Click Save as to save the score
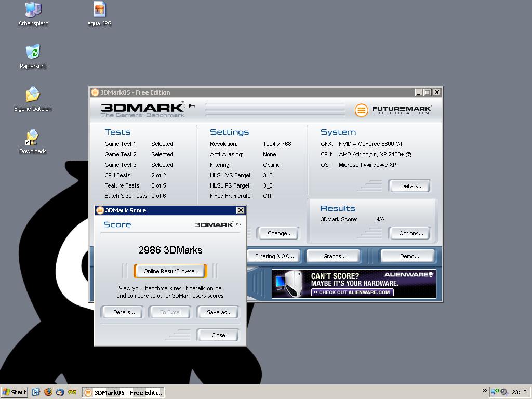 (x=219, y=312)
